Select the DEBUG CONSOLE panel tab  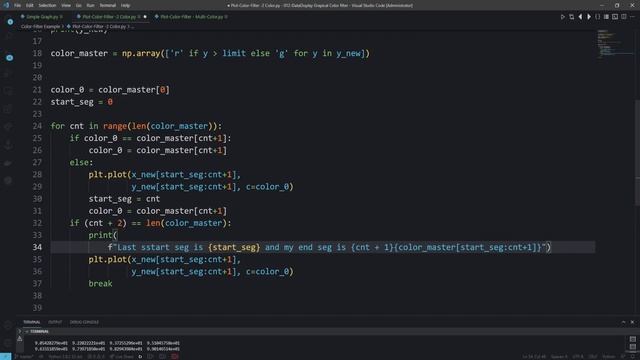pyautogui.click(x=84, y=322)
